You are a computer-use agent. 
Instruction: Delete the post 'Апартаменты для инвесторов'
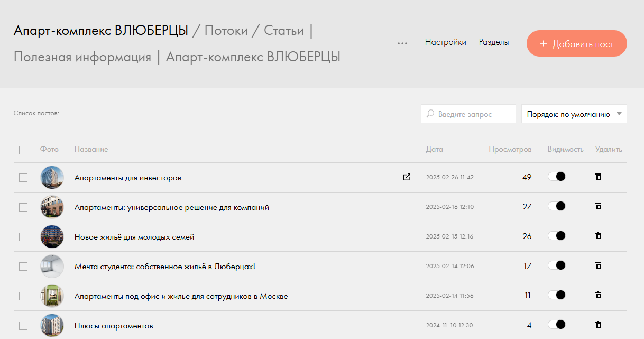pos(598,177)
